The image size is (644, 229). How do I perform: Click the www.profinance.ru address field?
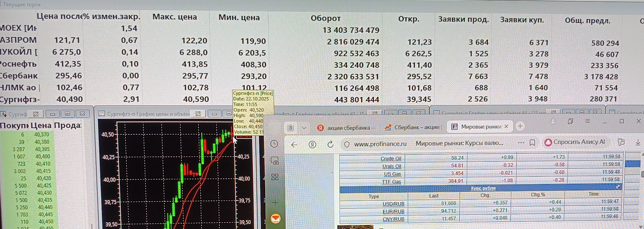(x=380, y=144)
